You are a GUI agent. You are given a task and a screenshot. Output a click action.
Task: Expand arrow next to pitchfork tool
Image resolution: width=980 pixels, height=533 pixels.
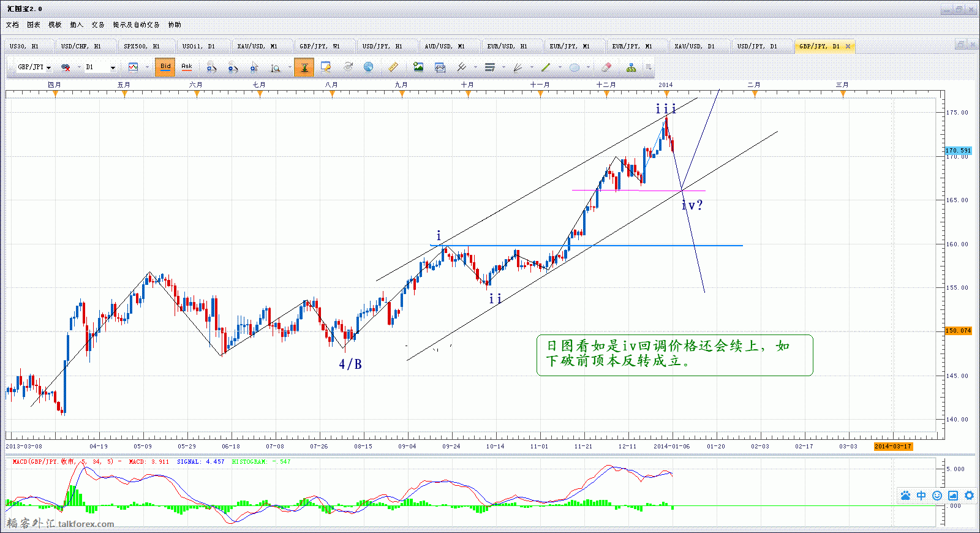(x=475, y=67)
